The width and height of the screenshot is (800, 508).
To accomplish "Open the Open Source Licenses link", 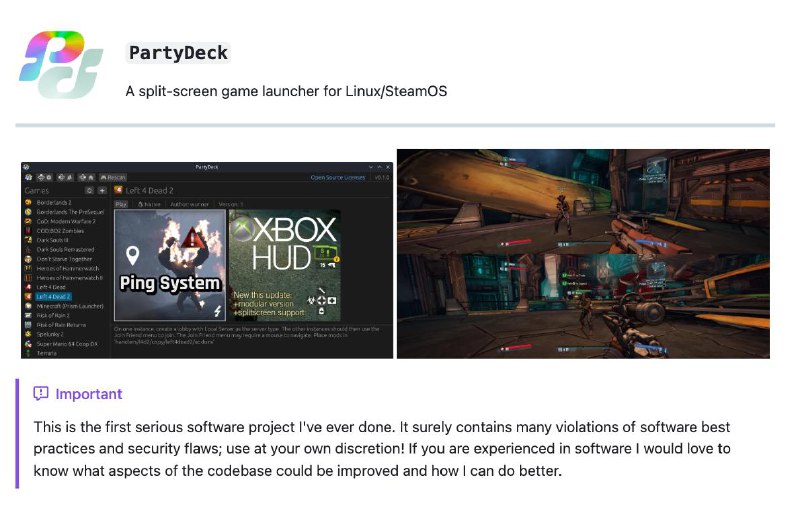I will (x=338, y=177).
